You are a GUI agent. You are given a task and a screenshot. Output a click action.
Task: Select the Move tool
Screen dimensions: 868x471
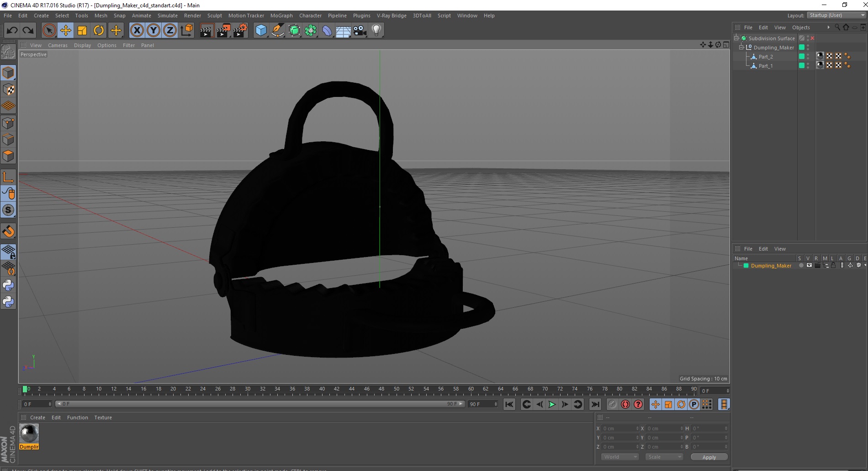(65, 31)
